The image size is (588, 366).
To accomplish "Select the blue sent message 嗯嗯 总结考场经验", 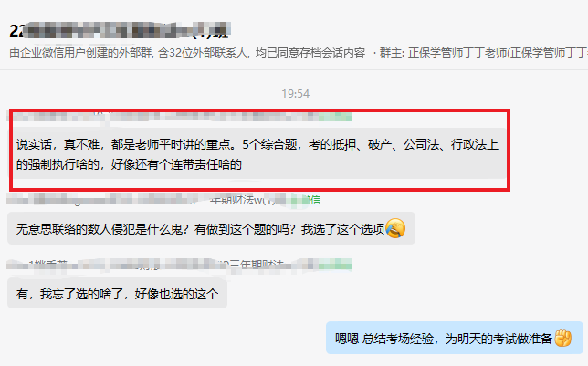I will pyautogui.click(x=454, y=338).
